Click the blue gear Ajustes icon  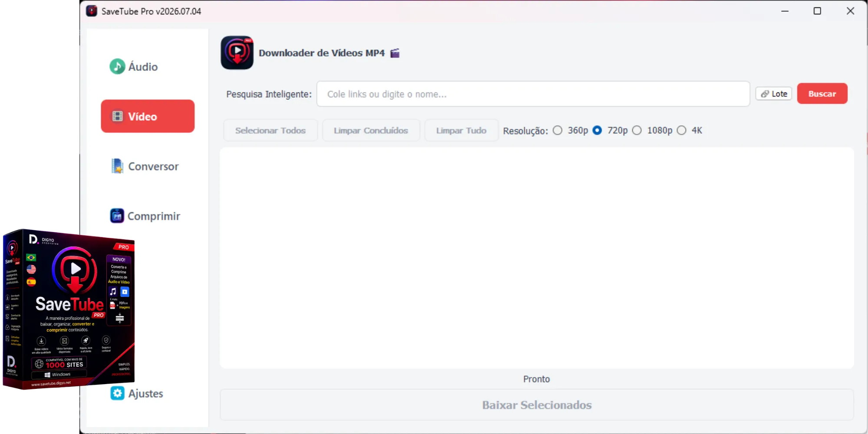click(117, 393)
